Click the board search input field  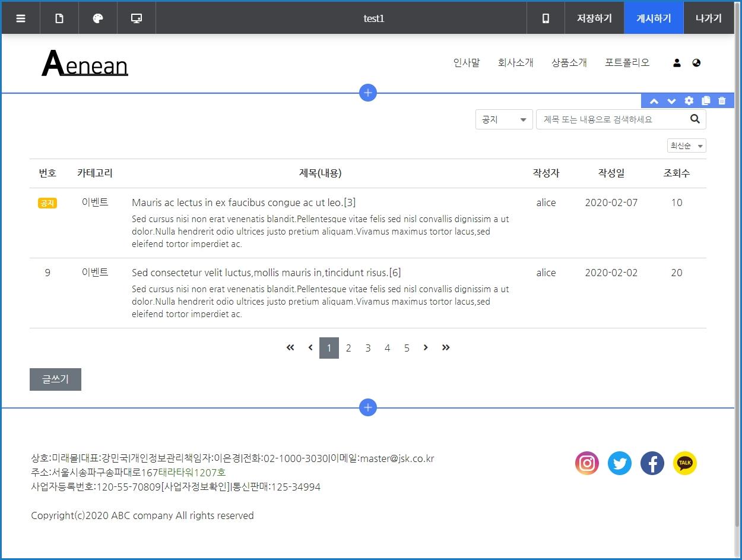click(x=611, y=119)
